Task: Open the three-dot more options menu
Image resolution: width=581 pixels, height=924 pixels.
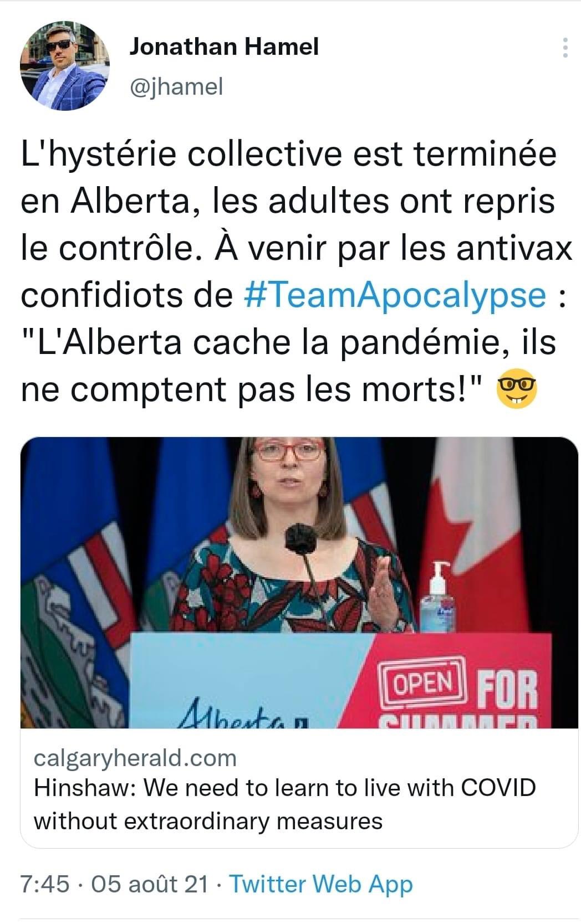Action: point(565,48)
